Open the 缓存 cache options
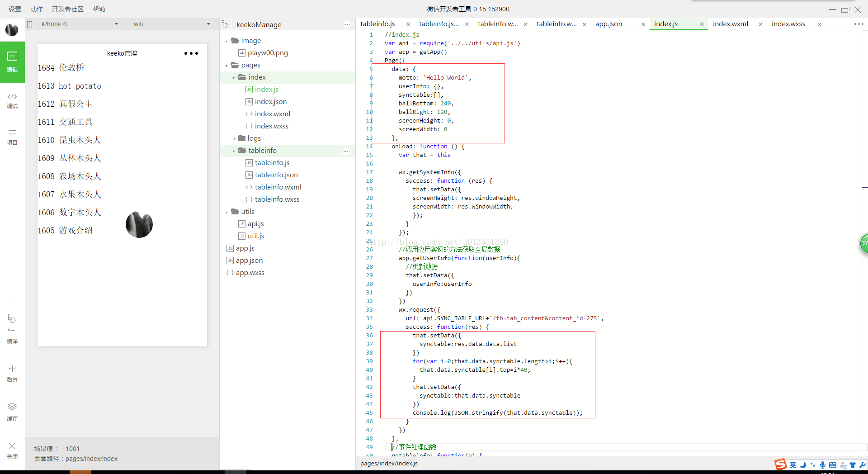868x474 pixels. click(12, 412)
